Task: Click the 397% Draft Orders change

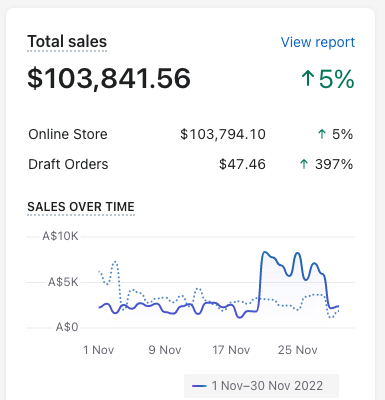Action: coord(334,164)
